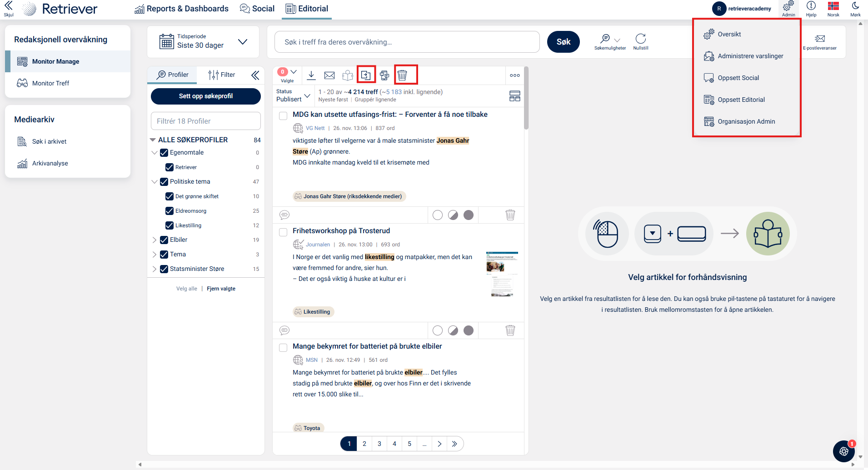Collapse the Egenomtale group

click(x=155, y=153)
